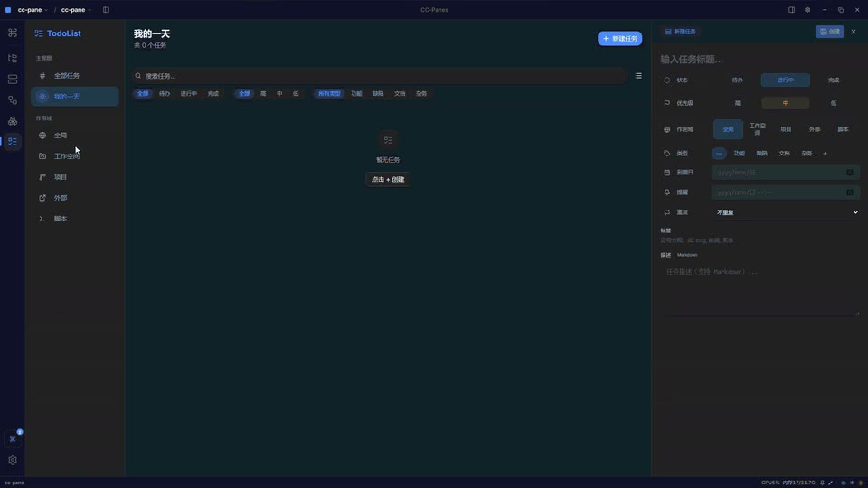
Task: Click the CPU memory readout in status bar
Action: click(x=788, y=483)
